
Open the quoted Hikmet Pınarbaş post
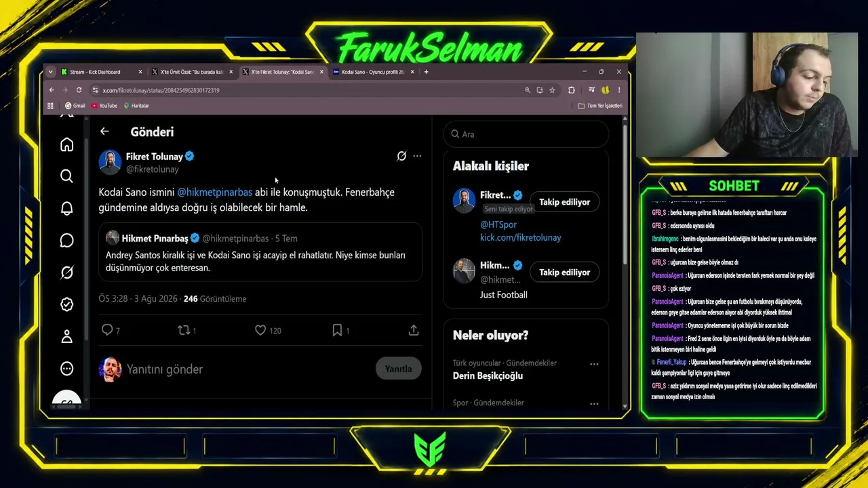pyautogui.click(x=260, y=251)
